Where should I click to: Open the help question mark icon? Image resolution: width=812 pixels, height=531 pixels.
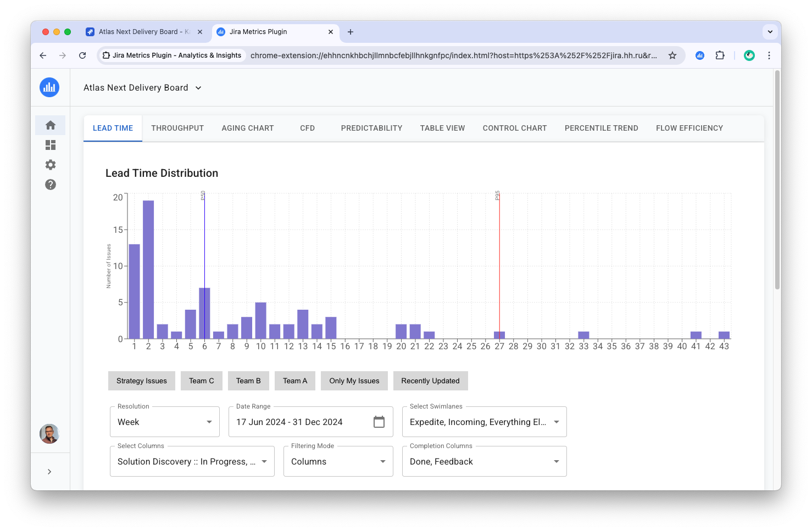[51, 185]
